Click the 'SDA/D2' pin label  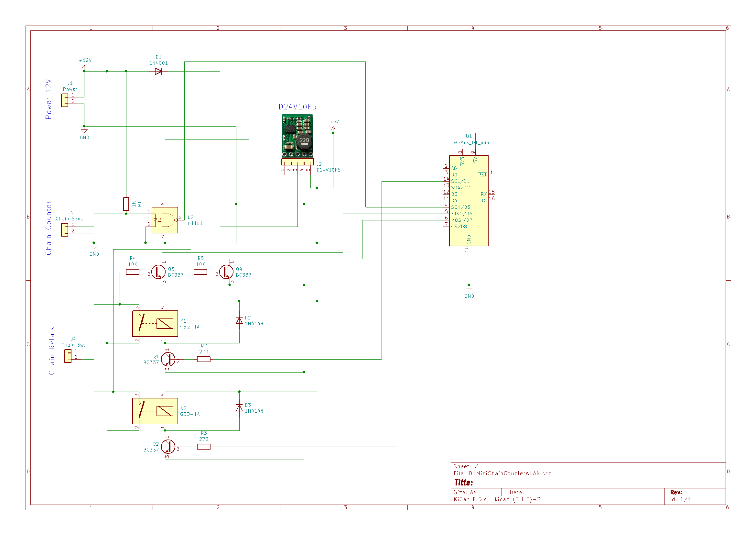(x=460, y=188)
